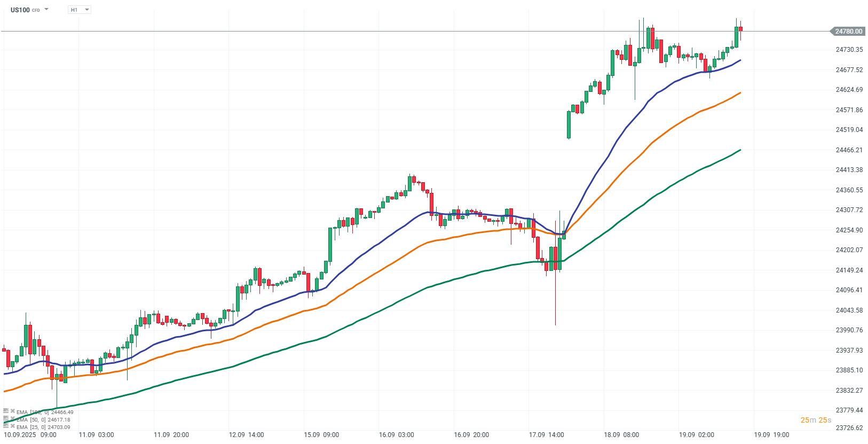Click the 24466.21 price axis label
This screenshot has height=444, width=868.
tap(849, 150)
